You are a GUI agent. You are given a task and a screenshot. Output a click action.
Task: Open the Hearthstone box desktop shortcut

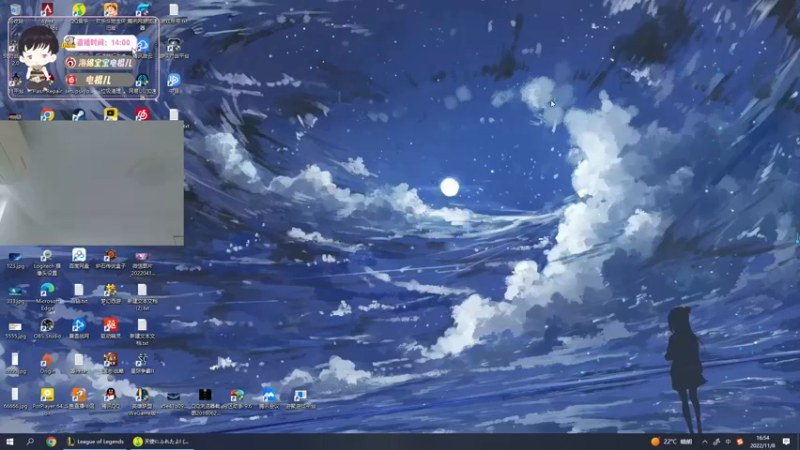click(x=110, y=259)
